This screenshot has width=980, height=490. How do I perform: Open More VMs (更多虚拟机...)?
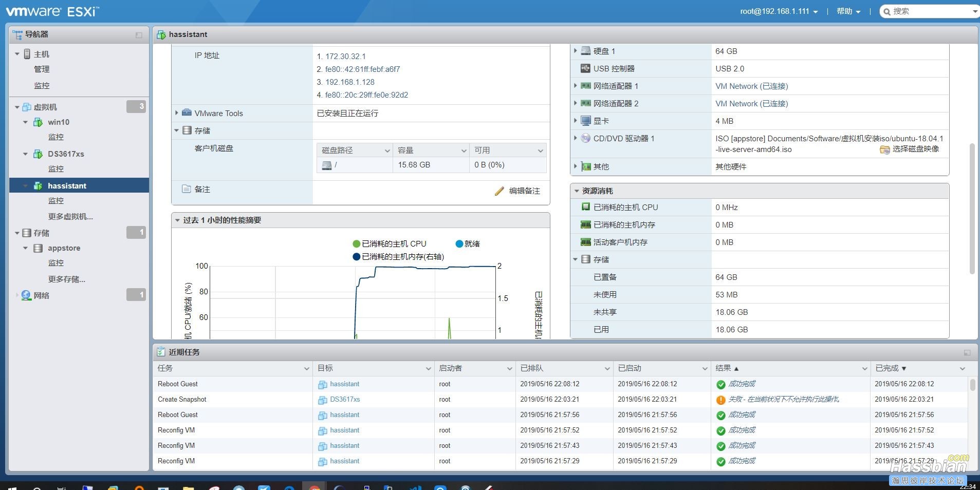tap(70, 217)
